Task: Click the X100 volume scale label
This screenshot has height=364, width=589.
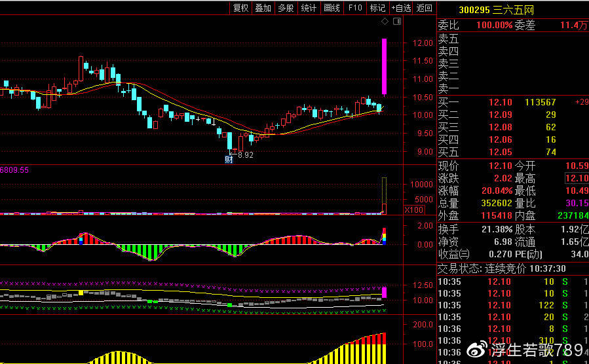Action: pos(413,210)
